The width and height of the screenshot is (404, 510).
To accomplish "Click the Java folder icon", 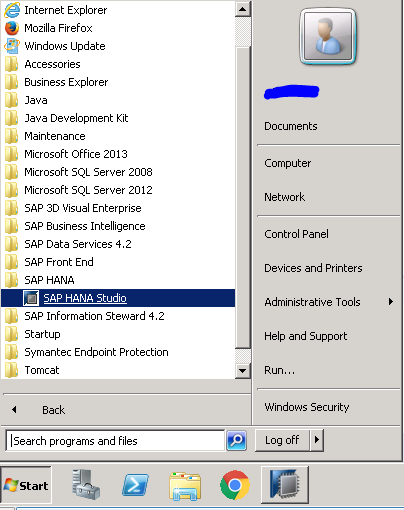I will point(12,100).
